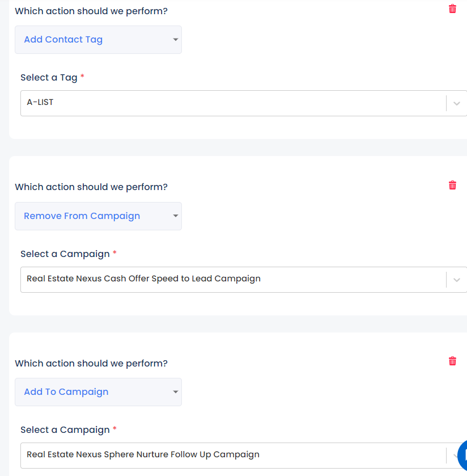Click the A-LIST tag value
The image size is (467, 476).
point(40,102)
